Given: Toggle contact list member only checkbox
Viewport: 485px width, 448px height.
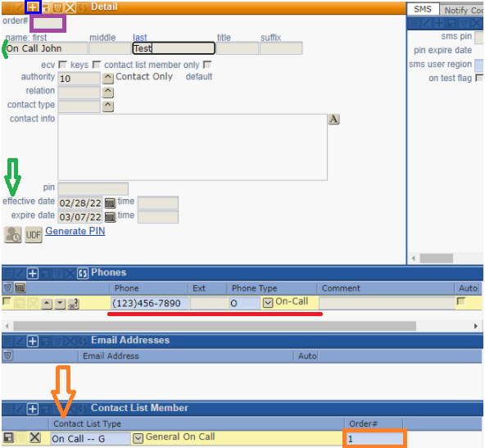Looking at the screenshot, I should (207, 65).
